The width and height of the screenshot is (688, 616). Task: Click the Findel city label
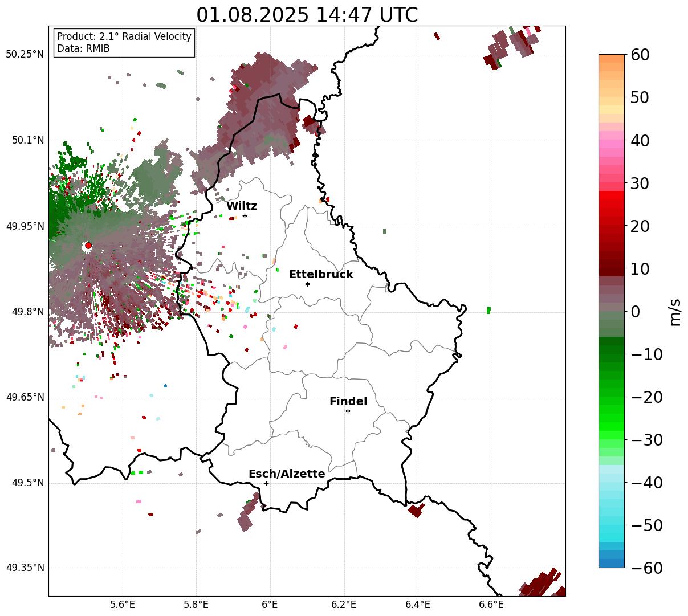[x=348, y=402]
